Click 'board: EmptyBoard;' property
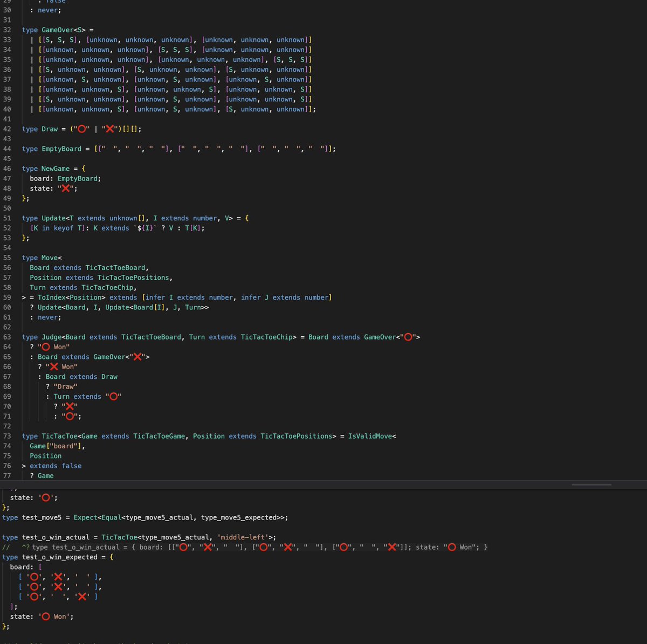The image size is (647, 644). point(65,178)
